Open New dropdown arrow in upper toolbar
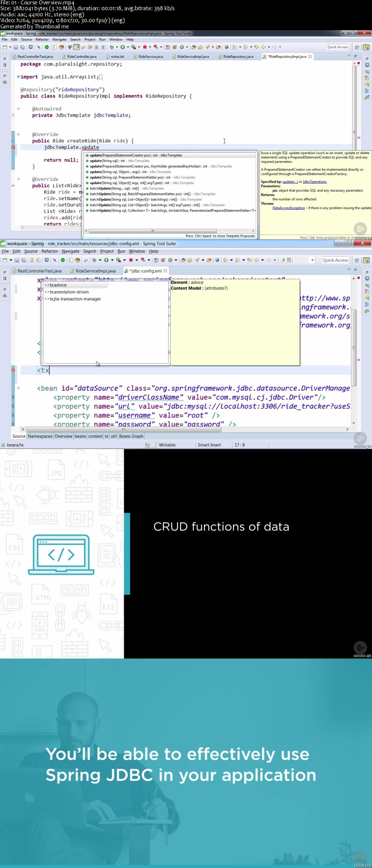The image size is (372, 868). (10, 47)
